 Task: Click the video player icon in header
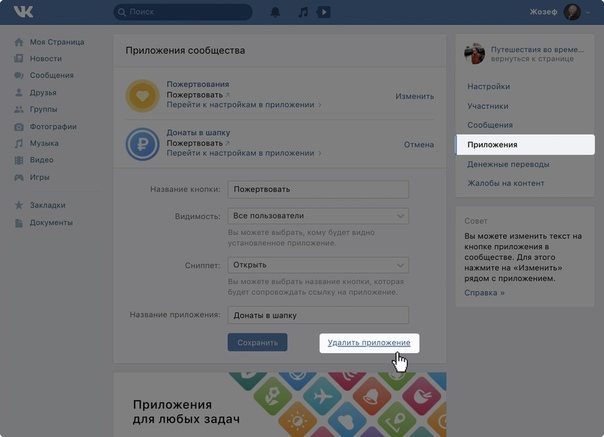coord(324,12)
